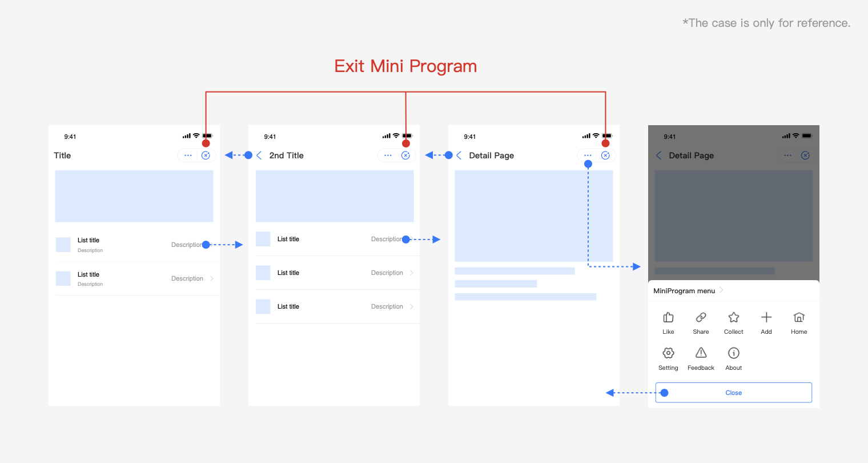The width and height of the screenshot is (868, 463).
Task: Tap close icon on dimmed Detail Page screen
Action: coord(805,155)
